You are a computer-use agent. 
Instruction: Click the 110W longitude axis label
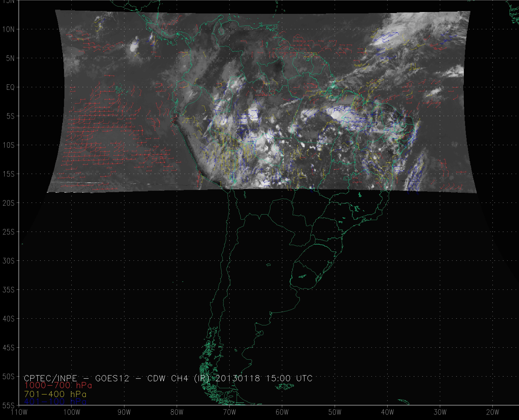19,412
